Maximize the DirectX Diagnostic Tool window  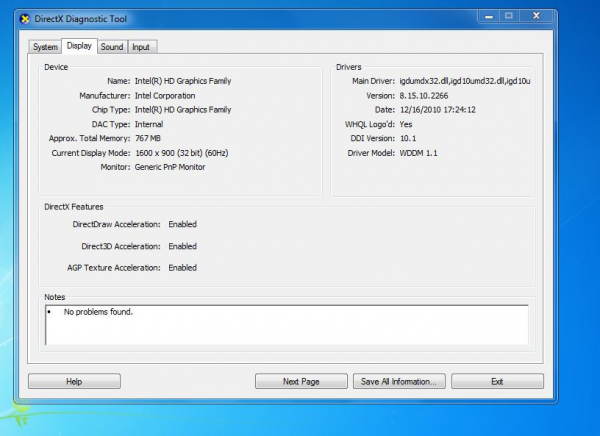pyautogui.click(x=509, y=16)
